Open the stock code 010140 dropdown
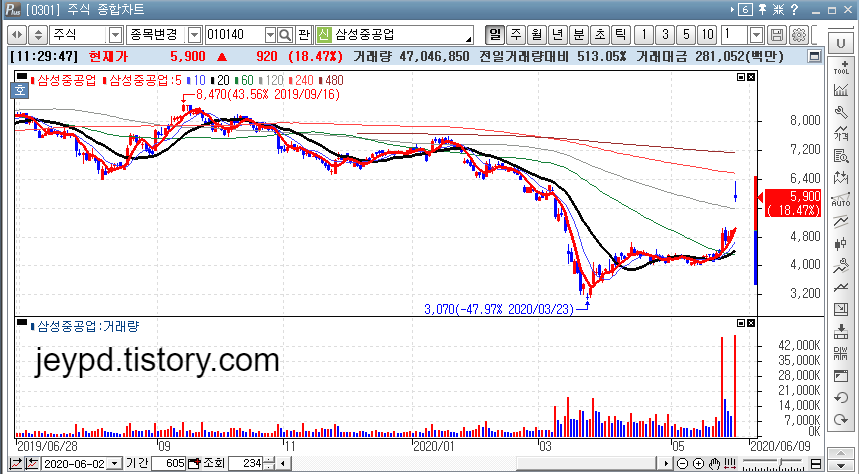This screenshot has width=859, height=474. 271,35
